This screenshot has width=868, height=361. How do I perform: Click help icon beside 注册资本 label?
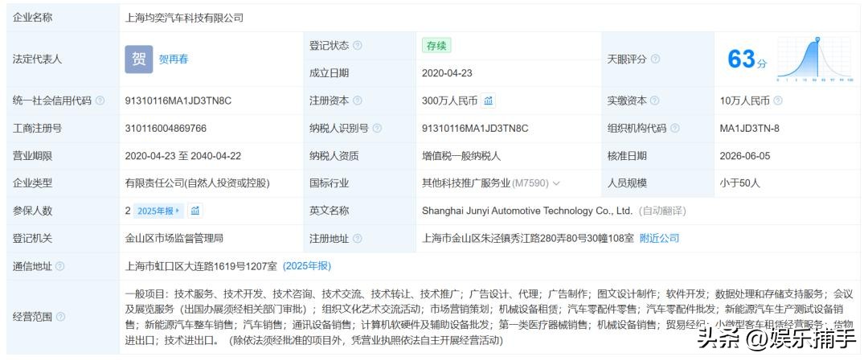coord(358,101)
